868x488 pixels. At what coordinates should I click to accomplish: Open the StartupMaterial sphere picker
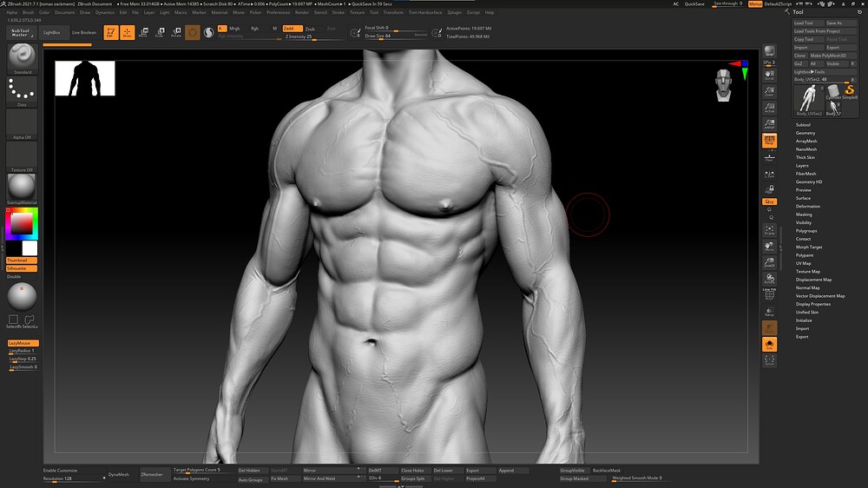coord(23,189)
